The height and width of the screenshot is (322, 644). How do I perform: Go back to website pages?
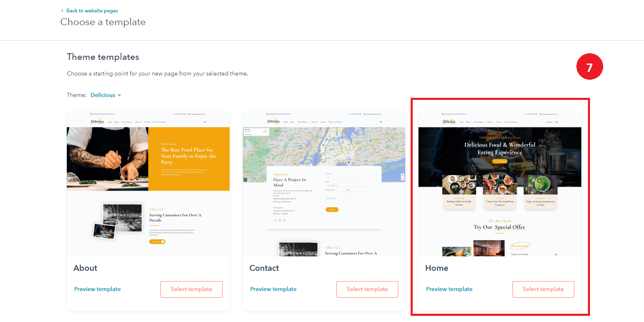[x=92, y=11]
